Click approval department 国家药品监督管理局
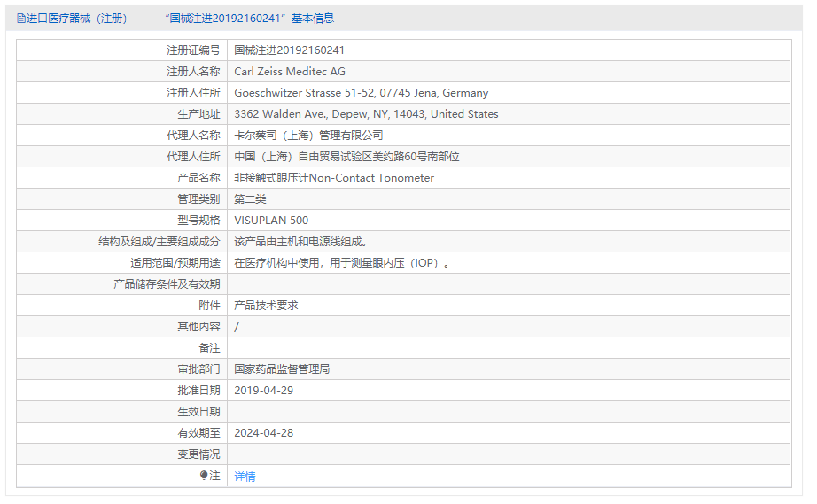 click(282, 369)
